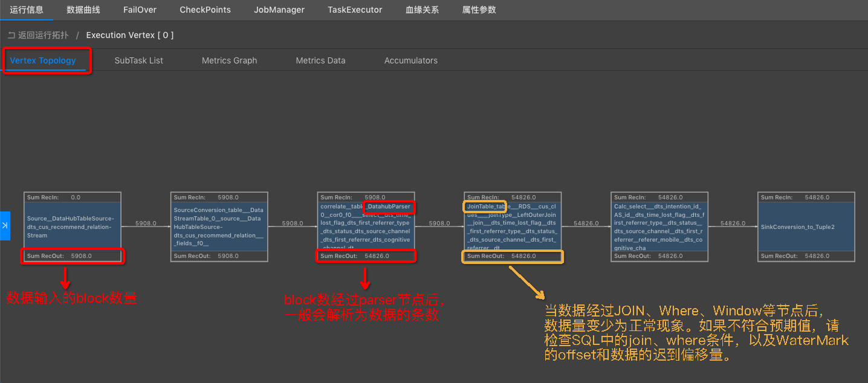The width and height of the screenshot is (868, 383).
Task: Open the TaskExecutor tab
Action: tap(355, 10)
